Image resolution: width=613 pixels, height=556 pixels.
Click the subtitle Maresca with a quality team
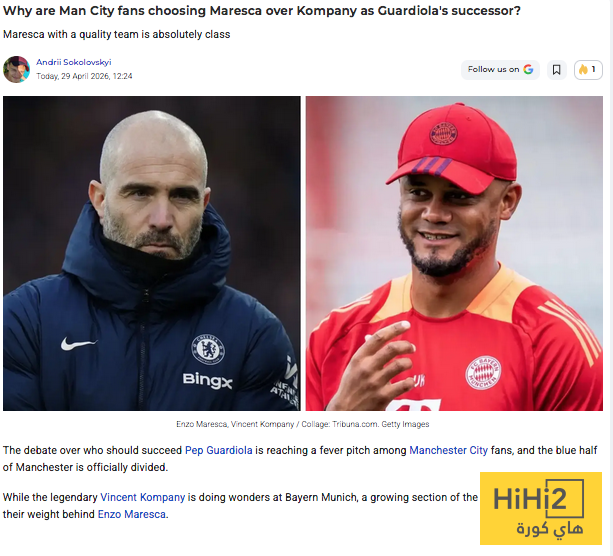pyautogui.click(x=117, y=34)
